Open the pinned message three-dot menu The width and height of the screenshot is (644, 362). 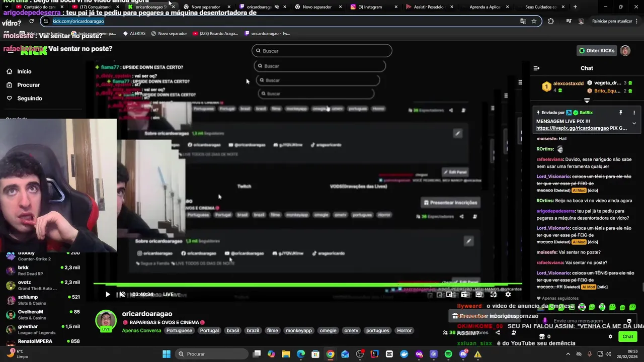coord(634,113)
